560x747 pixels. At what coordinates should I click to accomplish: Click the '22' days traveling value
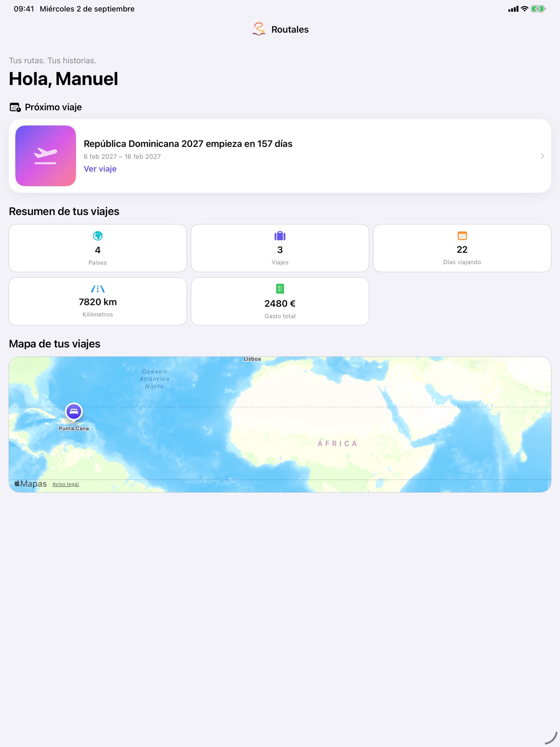tap(462, 250)
